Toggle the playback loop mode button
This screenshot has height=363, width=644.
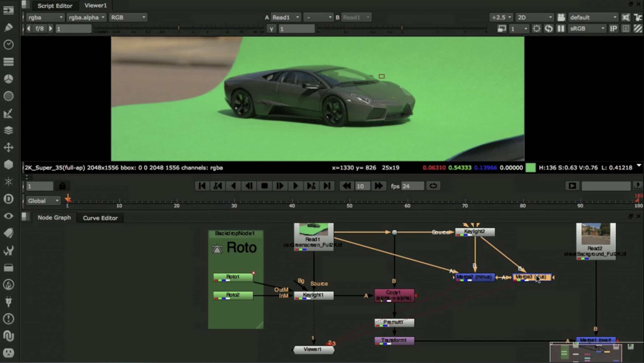(x=433, y=186)
